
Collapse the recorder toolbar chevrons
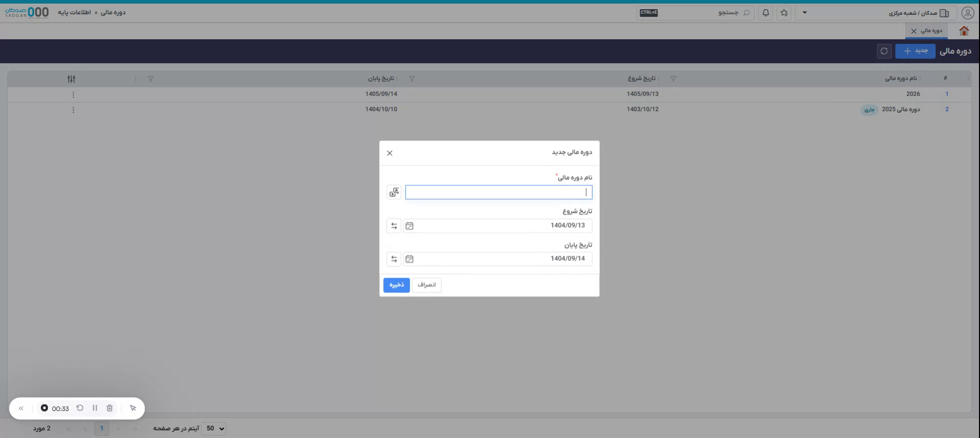coord(21,408)
